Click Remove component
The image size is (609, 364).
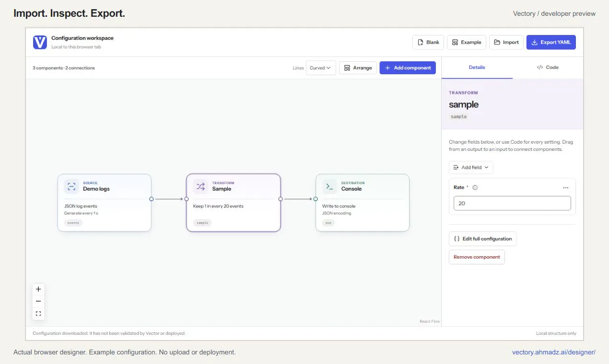tap(477, 257)
